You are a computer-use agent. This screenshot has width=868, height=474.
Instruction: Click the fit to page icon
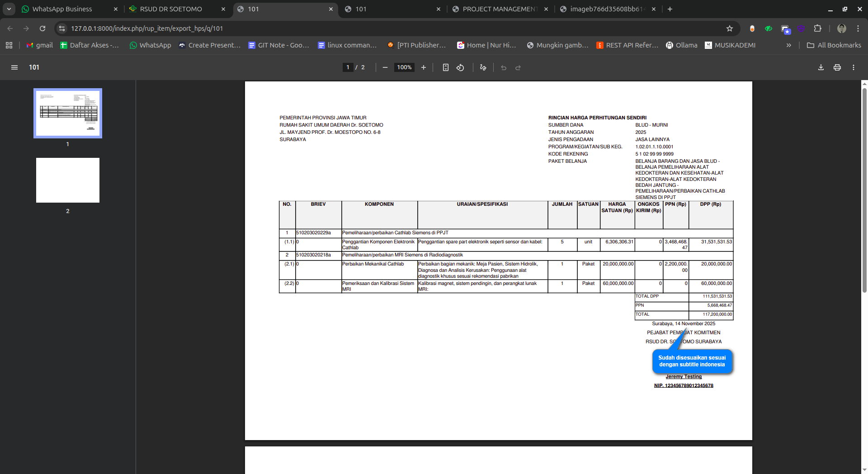445,67
